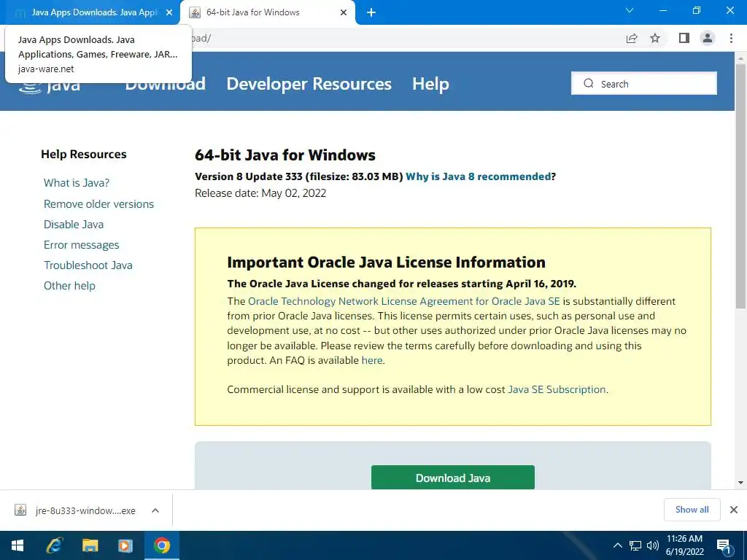Click into the Search field
The image size is (747, 560).
[x=643, y=83]
